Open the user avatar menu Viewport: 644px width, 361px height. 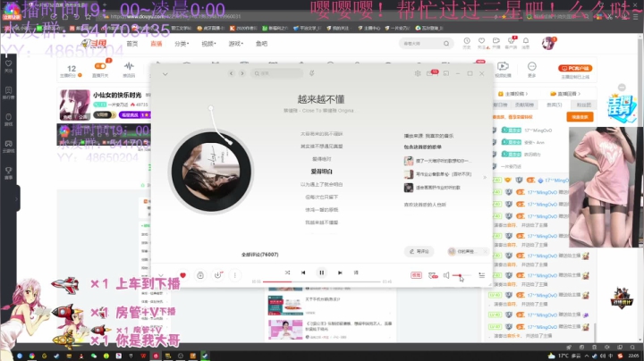click(548, 43)
